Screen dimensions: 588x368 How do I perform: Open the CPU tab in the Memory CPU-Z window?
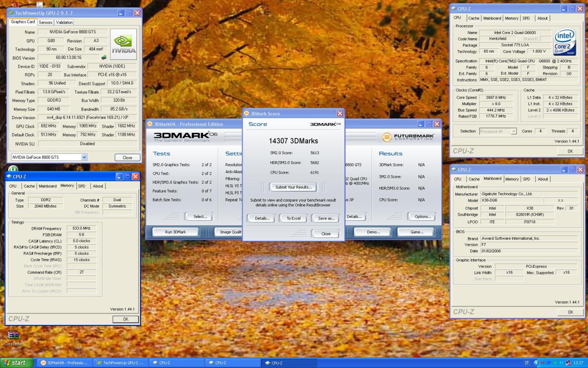click(x=13, y=186)
